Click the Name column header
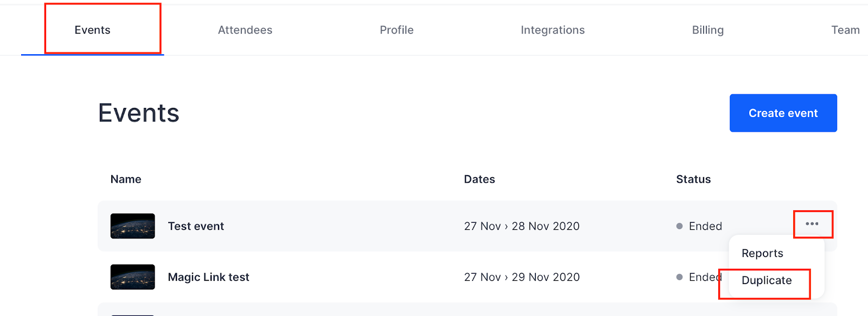 pyautogui.click(x=126, y=179)
